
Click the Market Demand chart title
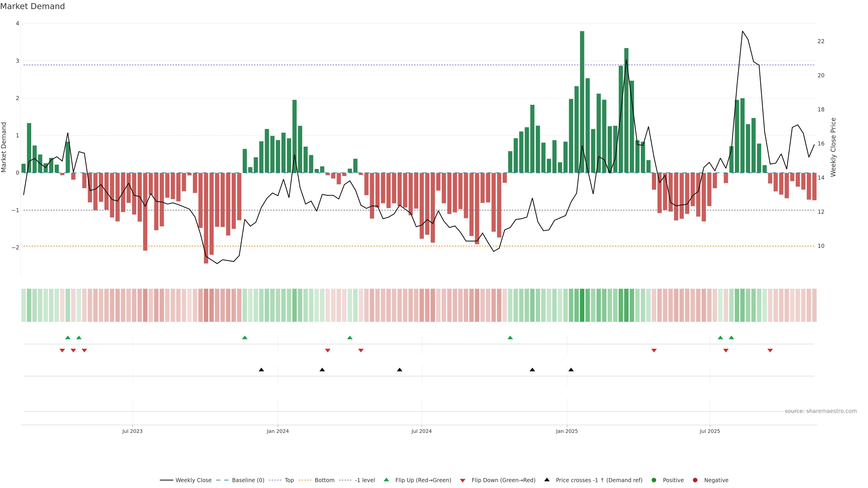pos(32,6)
